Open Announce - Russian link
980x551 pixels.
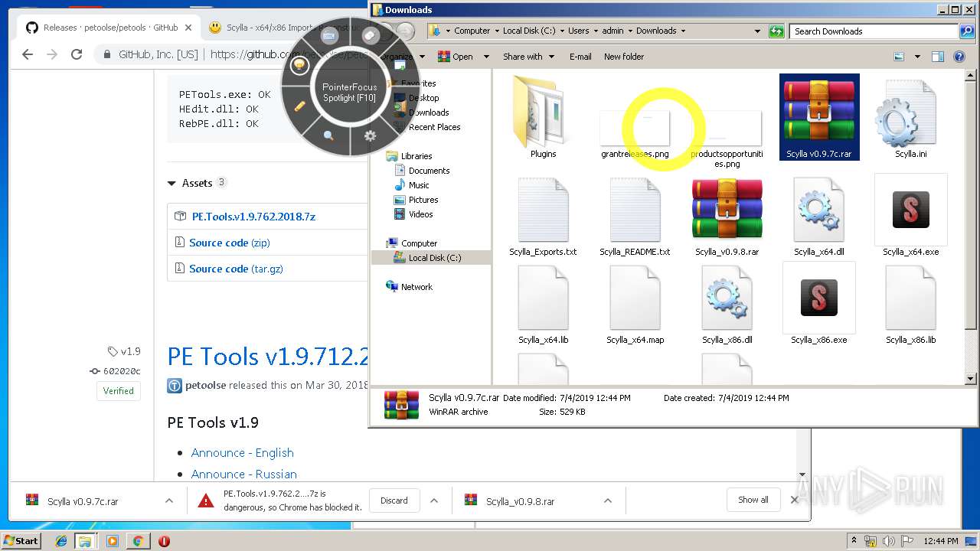244,474
